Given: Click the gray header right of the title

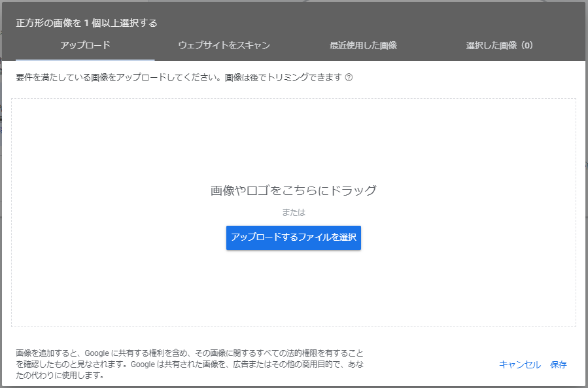Looking at the screenshot, I should [392, 23].
